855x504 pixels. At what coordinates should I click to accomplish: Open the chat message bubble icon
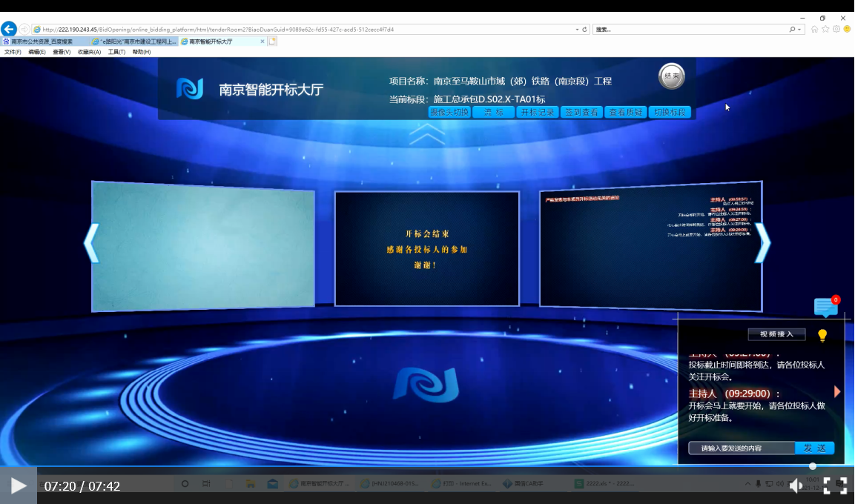coord(826,307)
